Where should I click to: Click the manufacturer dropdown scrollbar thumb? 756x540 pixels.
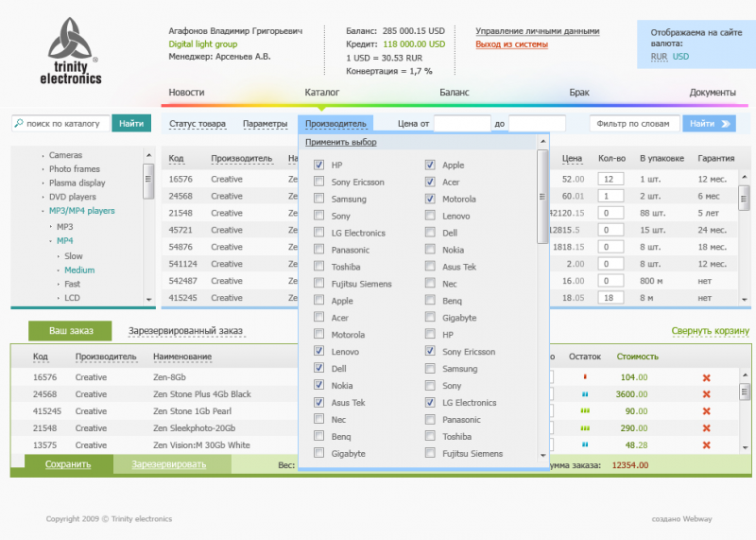pos(542,197)
